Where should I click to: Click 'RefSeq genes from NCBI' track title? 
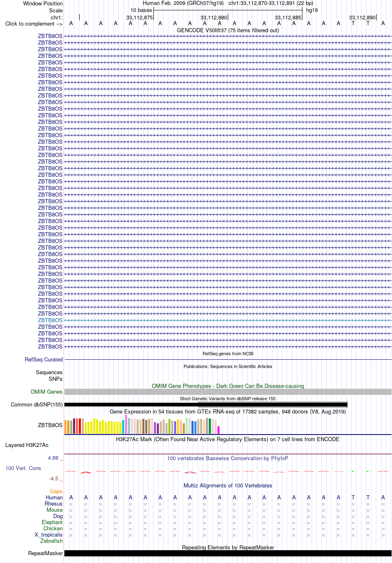click(228, 354)
